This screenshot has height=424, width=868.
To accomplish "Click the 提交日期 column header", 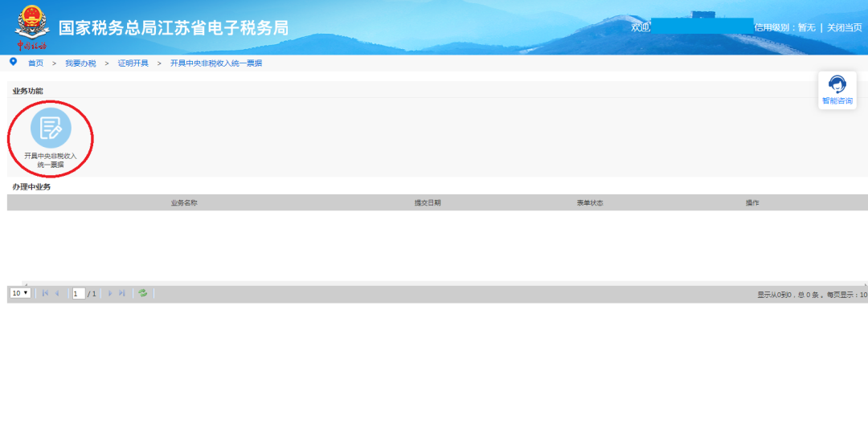I will click(x=428, y=203).
